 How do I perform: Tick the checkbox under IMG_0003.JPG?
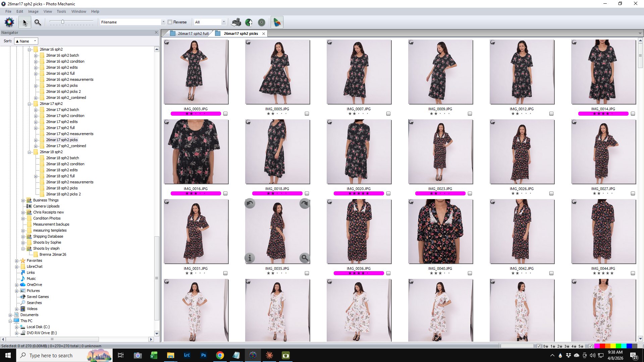(225, 114)
